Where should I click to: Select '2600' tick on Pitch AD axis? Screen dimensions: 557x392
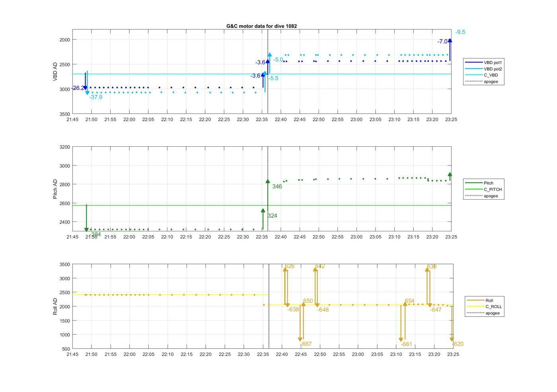(x=65, y=204)
